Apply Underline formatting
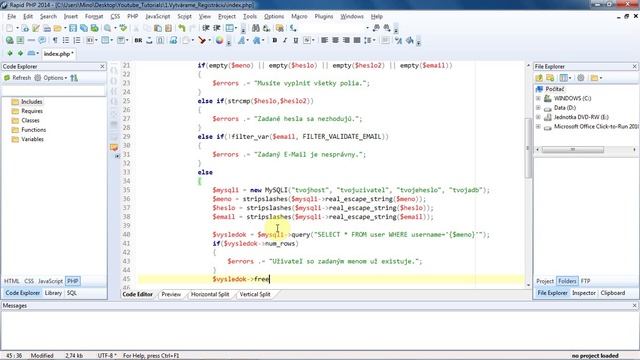640x360 pixels. (296, 40)
